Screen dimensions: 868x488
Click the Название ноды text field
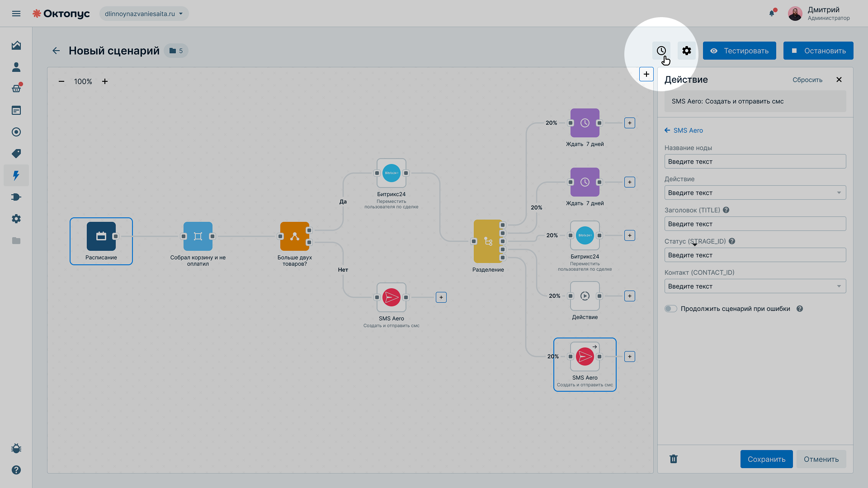pyautogui.click(x=755, y=162)
